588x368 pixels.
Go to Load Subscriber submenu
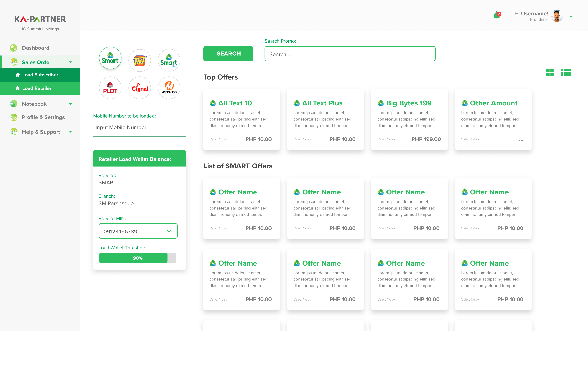pyautogui.click(x=40, y=75)
